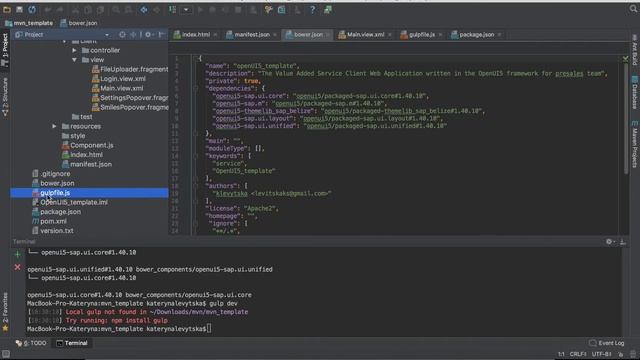The width and height of the screenshot is (640, 360).
Task: Navigate Back with the blue arrow icon
Action: click(144, 9)
